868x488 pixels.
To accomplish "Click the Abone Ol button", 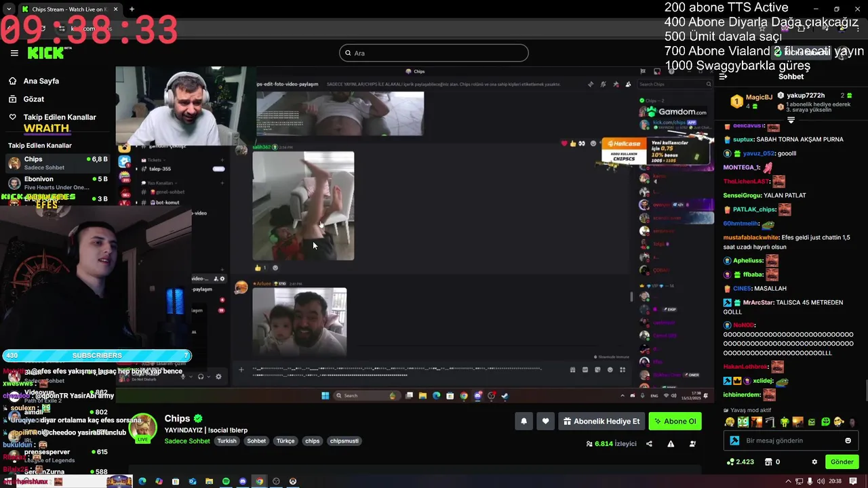I will 675,421.
